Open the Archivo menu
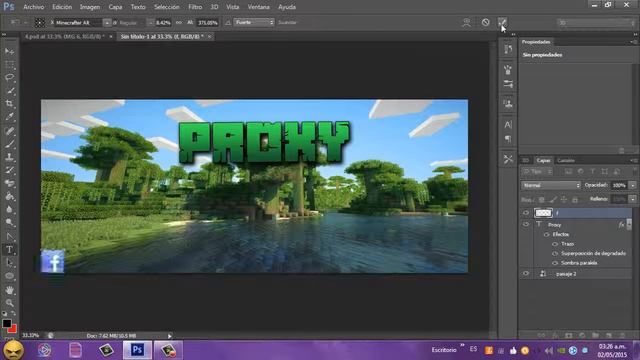 click(x=33, y=7)
